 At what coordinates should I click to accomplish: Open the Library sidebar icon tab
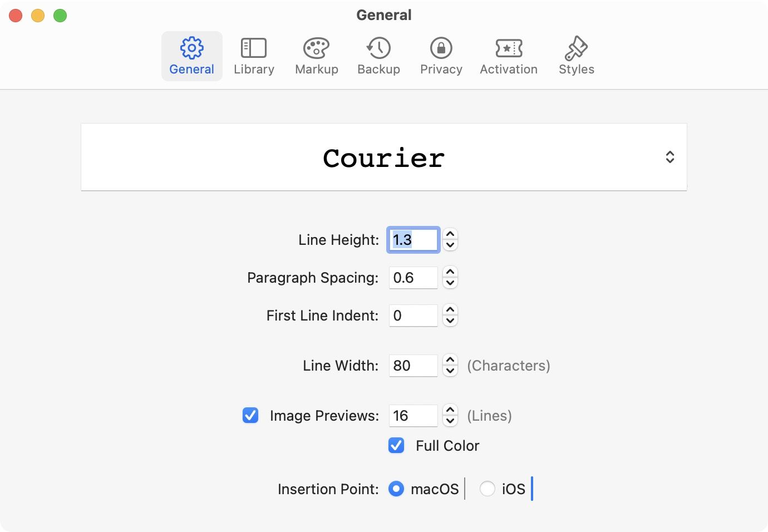tap(254, 48)
